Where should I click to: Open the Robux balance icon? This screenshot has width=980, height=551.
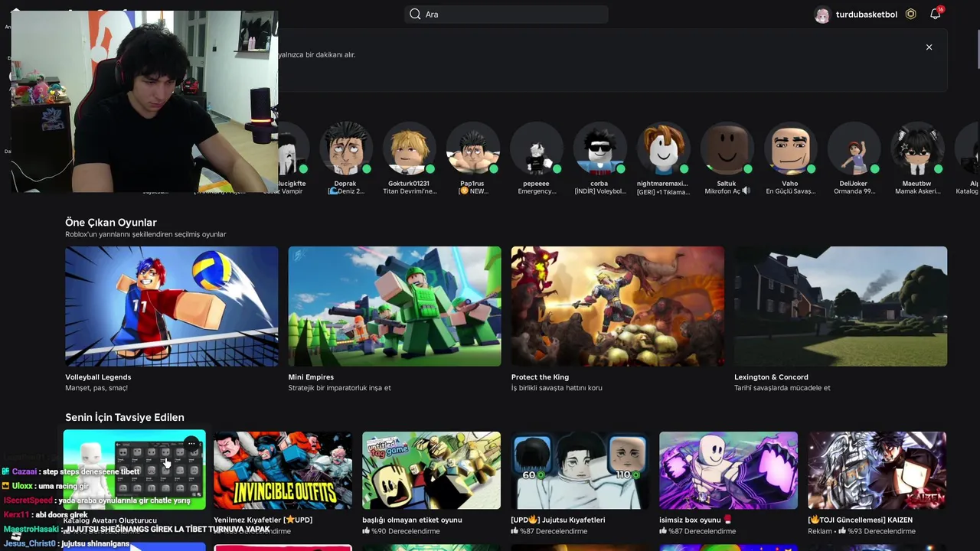910,14
